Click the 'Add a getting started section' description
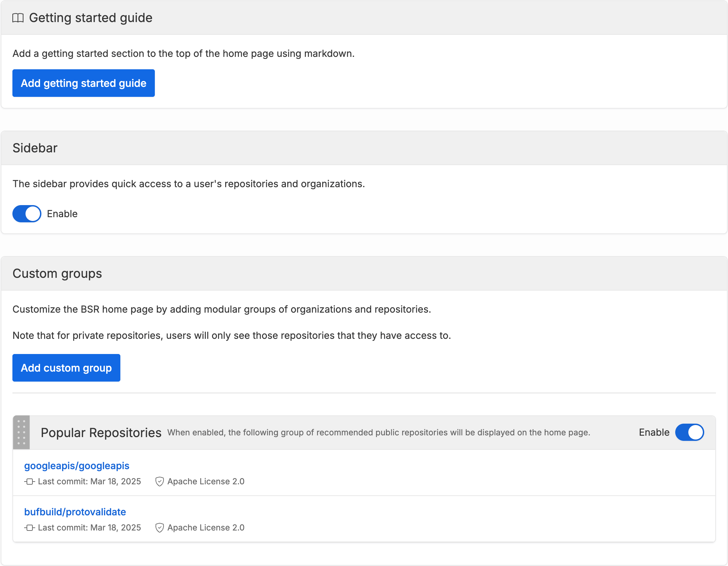The image size is (728, 566). click(183, 54)
